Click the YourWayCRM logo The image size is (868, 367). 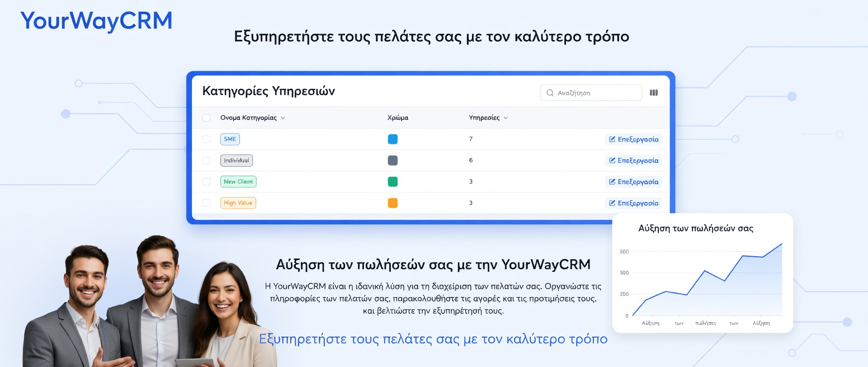tap(96, 20)
